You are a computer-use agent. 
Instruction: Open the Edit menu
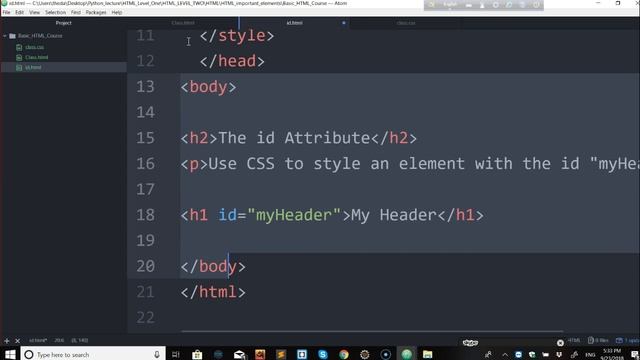pyautogui.click(x=19, y=12)
